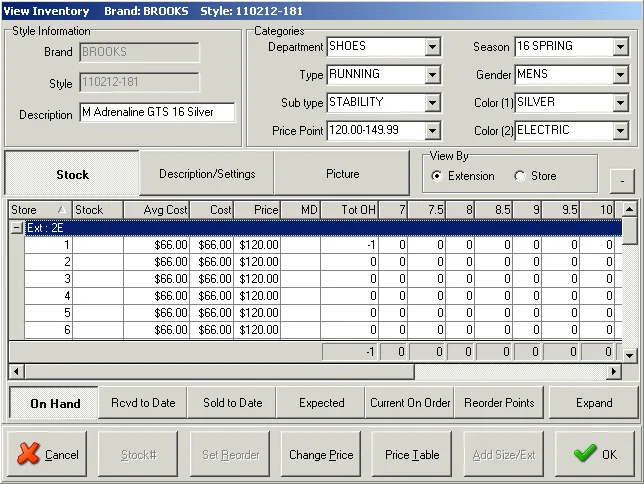Click the horizontal scroll right arrow
644x484 pixels.
point(614,371)
